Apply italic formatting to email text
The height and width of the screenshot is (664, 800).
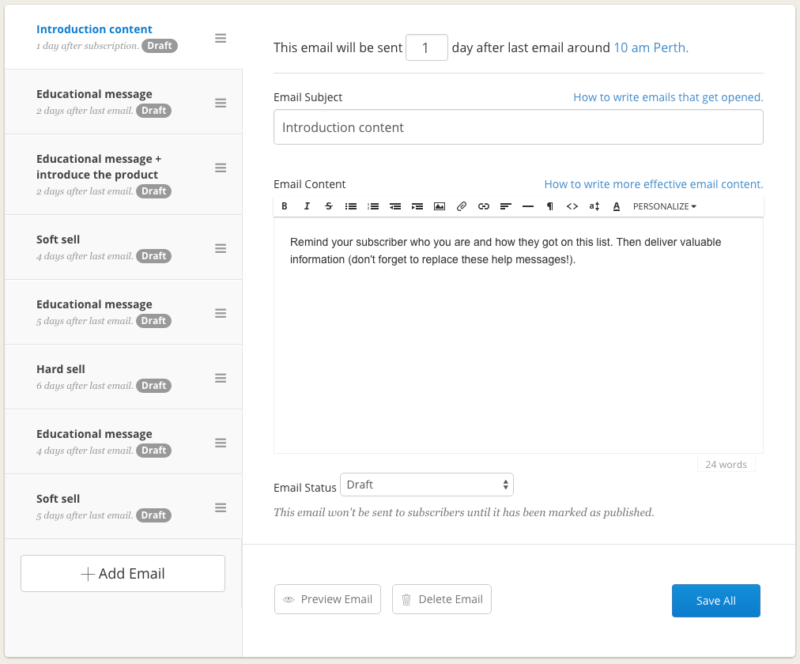(x=308, y=206)
